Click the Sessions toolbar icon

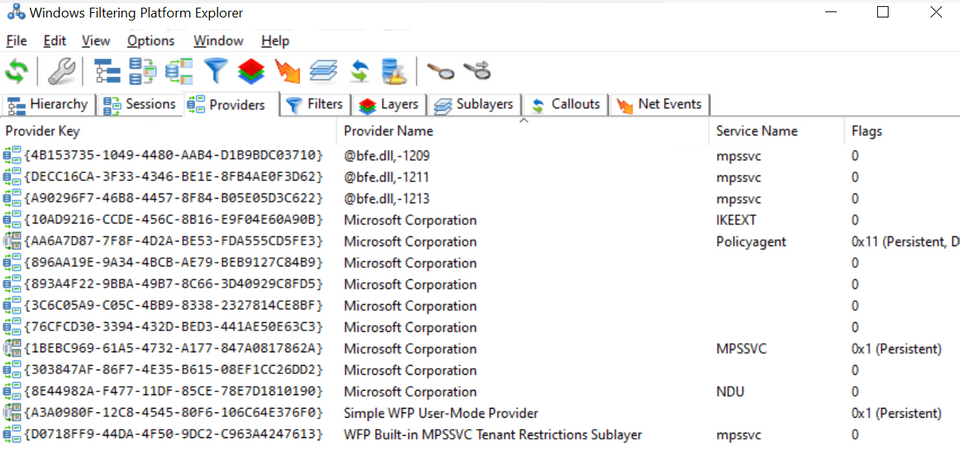pos(144,72)
